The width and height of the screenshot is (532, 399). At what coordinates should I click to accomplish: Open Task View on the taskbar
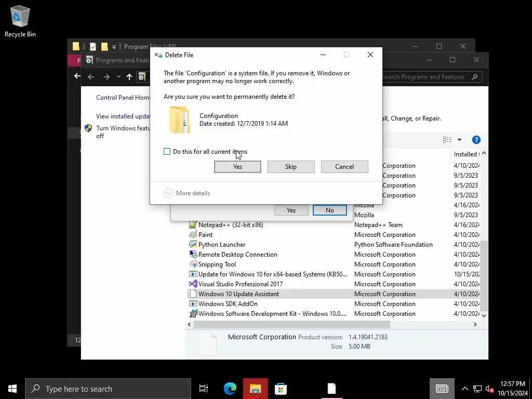[x=204, y=389]
